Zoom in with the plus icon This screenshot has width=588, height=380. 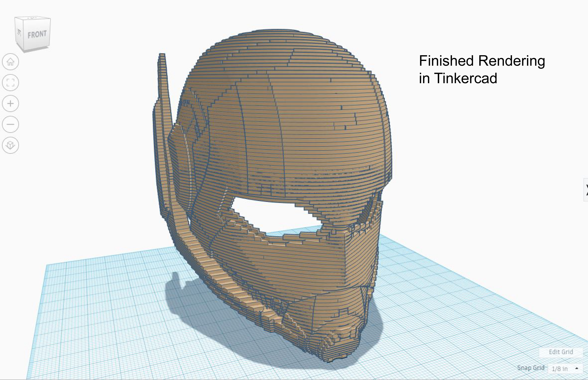click(x=10, y=103)
